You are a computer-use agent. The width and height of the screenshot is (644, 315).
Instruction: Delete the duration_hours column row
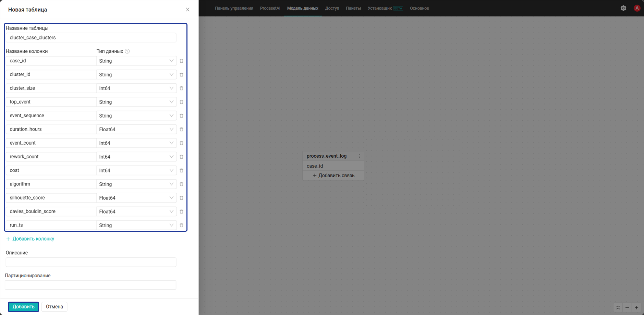coord(181,130)
